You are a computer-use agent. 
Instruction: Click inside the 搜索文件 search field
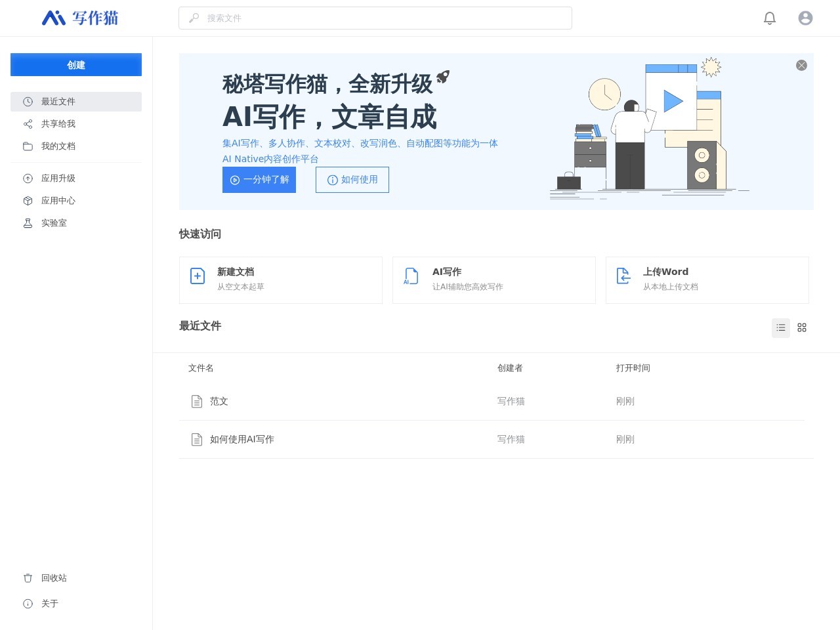click(375, 18)
